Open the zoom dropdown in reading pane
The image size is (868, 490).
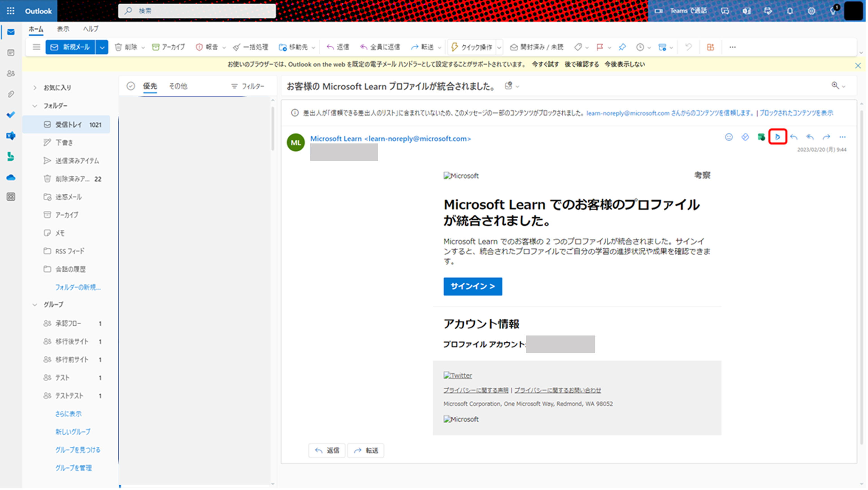pyautogui.click(x=839, y=86)
